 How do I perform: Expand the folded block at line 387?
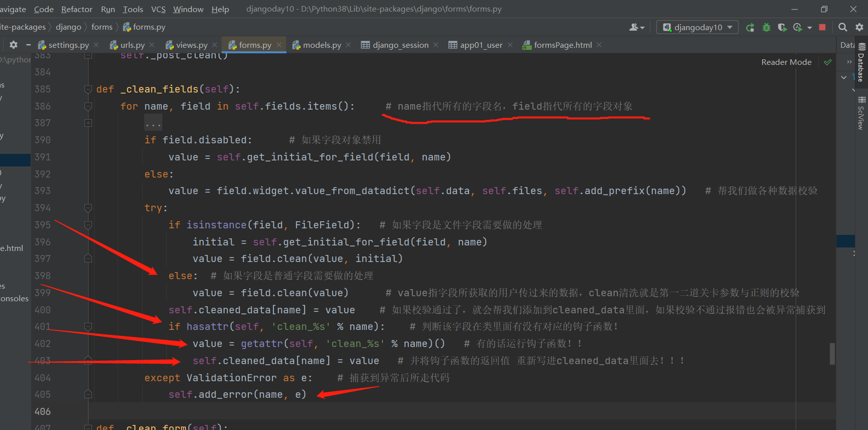pyautogui.click(x=88, y=123)
